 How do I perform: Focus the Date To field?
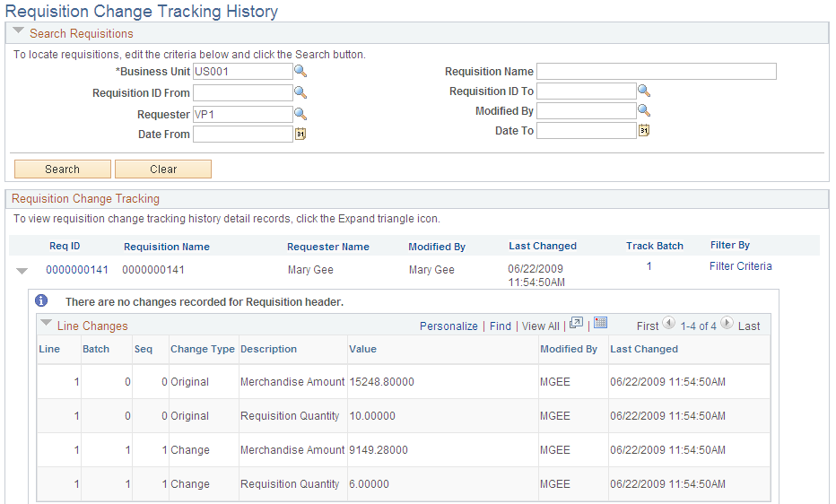pos(586,131)
